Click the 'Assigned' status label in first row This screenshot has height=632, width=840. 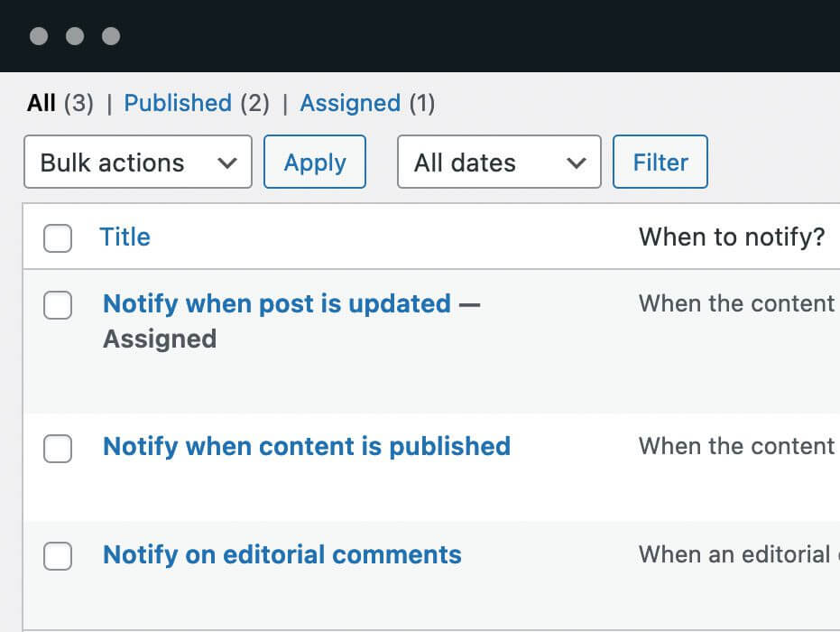160,339
